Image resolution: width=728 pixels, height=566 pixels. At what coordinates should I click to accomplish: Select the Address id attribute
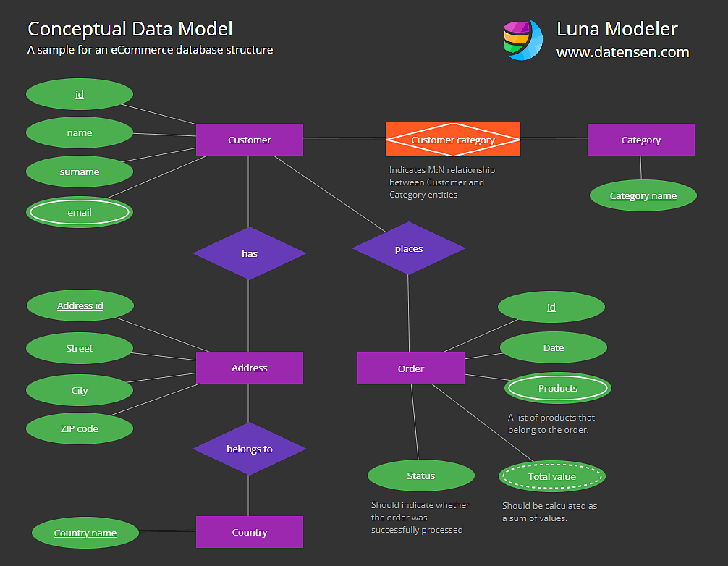point(80,305)
